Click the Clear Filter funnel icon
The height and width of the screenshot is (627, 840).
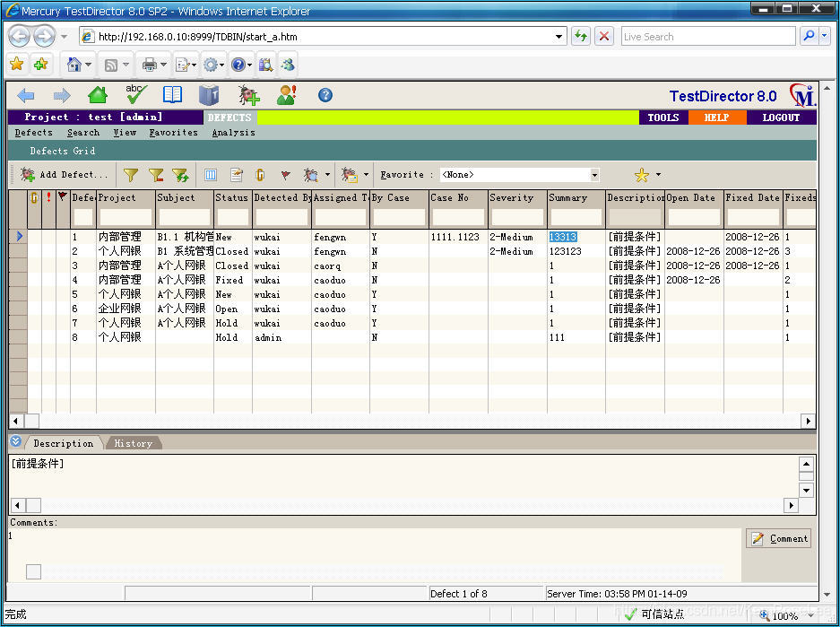(x=156, y=175)
